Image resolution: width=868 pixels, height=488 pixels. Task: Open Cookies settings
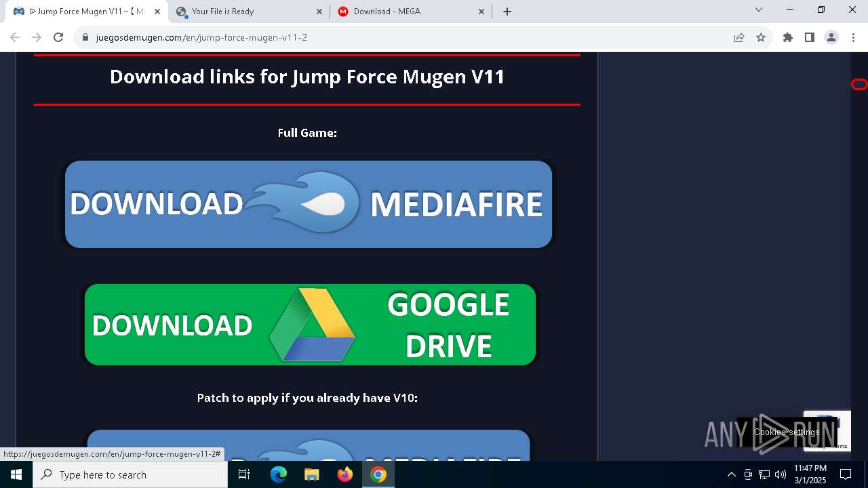787,432
